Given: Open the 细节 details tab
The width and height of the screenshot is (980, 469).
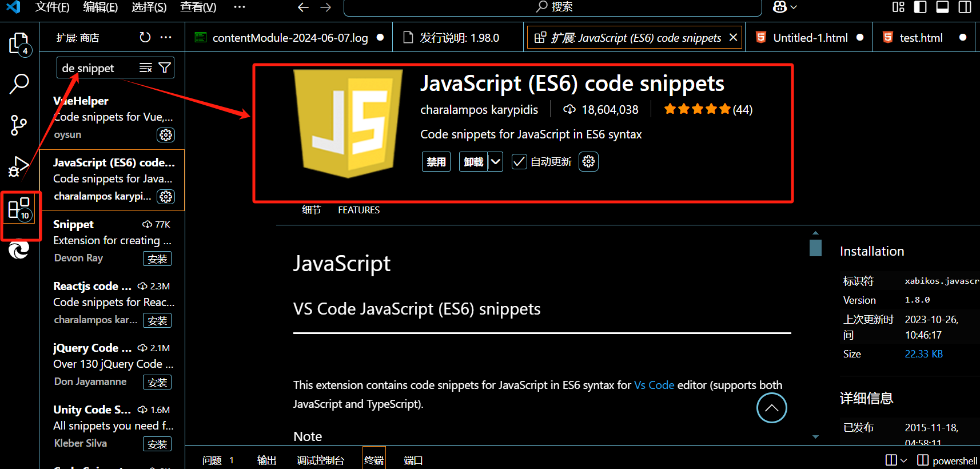Looking at the screenshot, I should [x=312, y=210].
